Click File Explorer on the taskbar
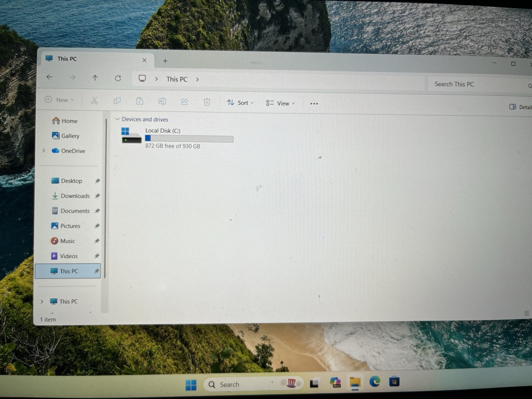This screenshot has height=399, width=532. [x=355, y=382]
